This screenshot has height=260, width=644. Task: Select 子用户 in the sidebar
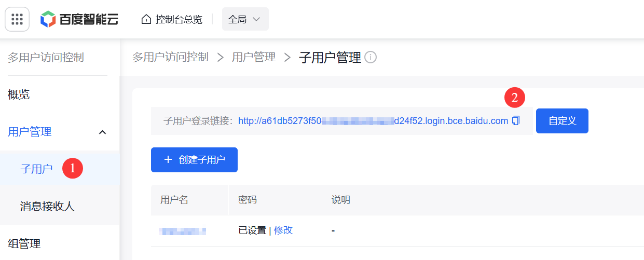click(x=36, y=169)
